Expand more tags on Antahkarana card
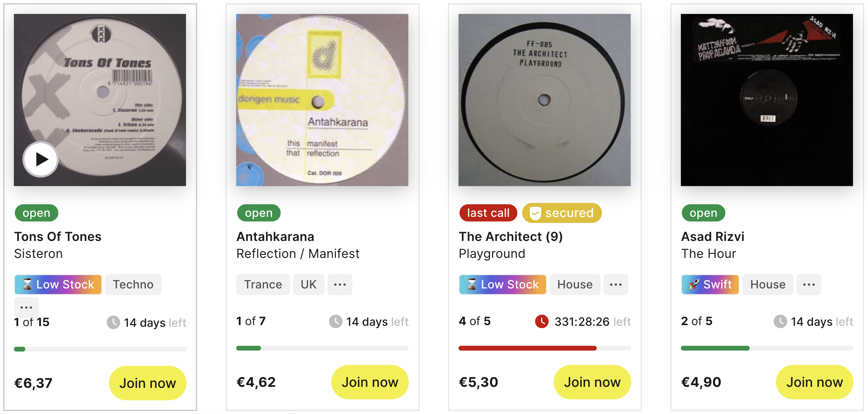Viewport: 868px width, 414px height. (340, 284)
